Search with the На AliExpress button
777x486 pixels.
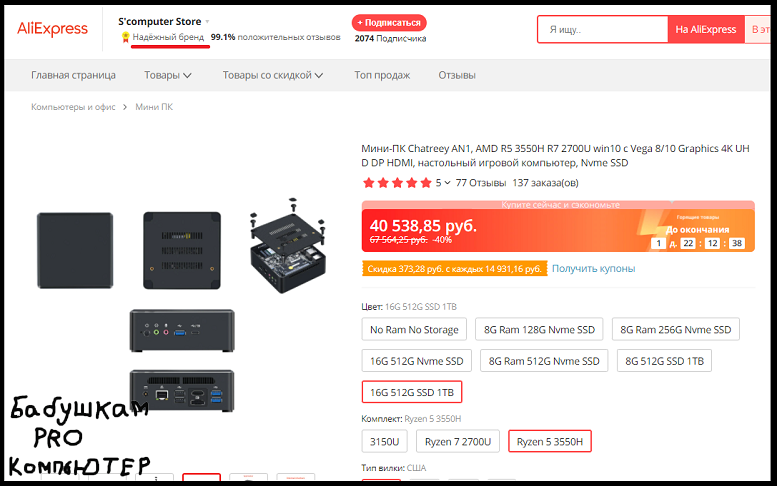[706, 29]
